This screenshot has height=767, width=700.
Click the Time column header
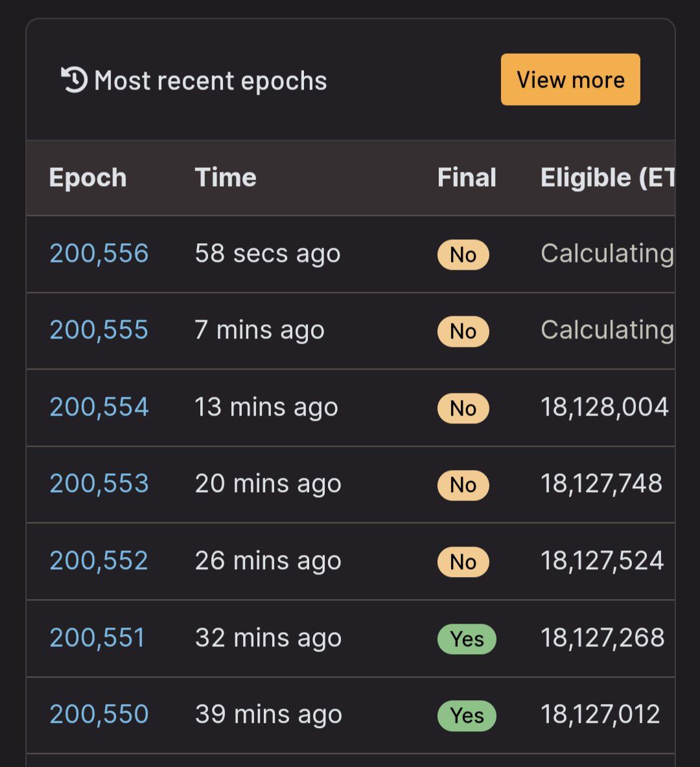226,178
